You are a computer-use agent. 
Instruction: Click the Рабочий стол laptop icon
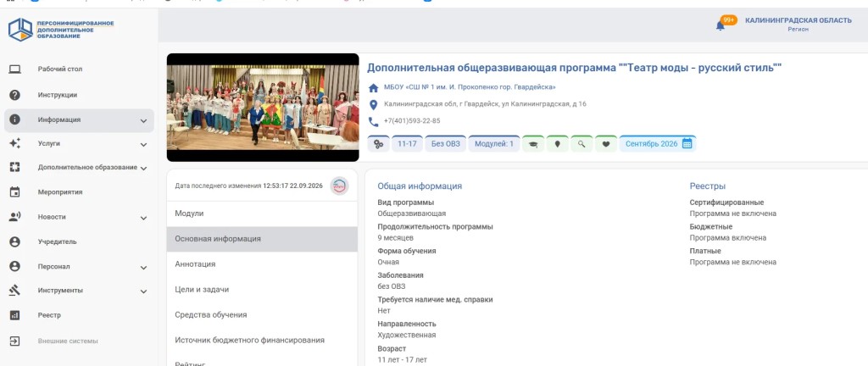(15, 69)
